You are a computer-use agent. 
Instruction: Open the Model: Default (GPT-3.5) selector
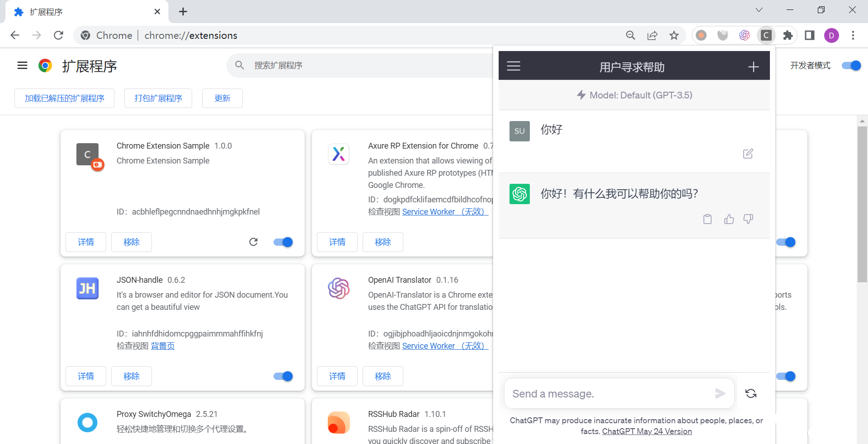pyautogui.click(x=634, y=95)
